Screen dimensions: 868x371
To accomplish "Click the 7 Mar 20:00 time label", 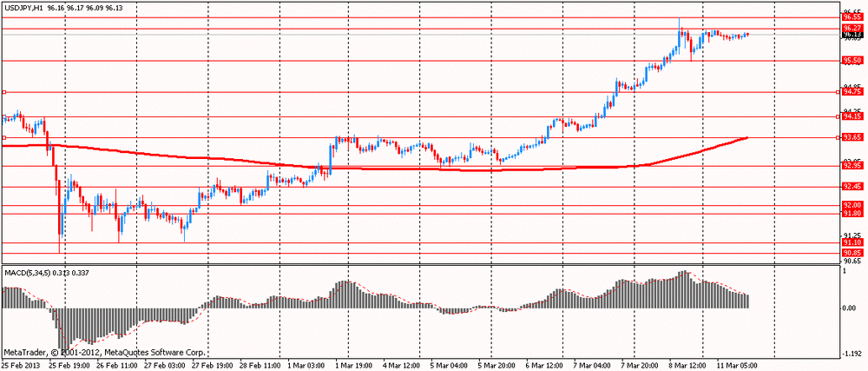I will pos(641,366).
